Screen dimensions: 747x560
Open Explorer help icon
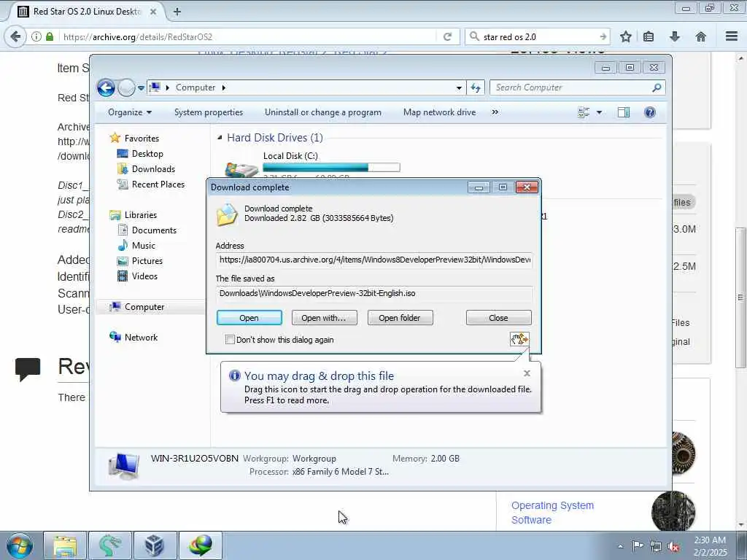click(649, 112)
